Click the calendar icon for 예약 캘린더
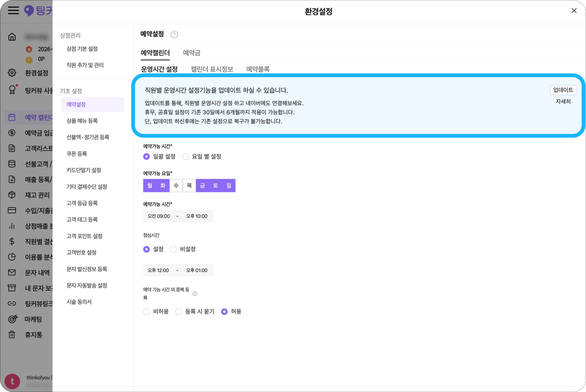The image size is (586, 392). pyautogui.click(x=12, y=117)
